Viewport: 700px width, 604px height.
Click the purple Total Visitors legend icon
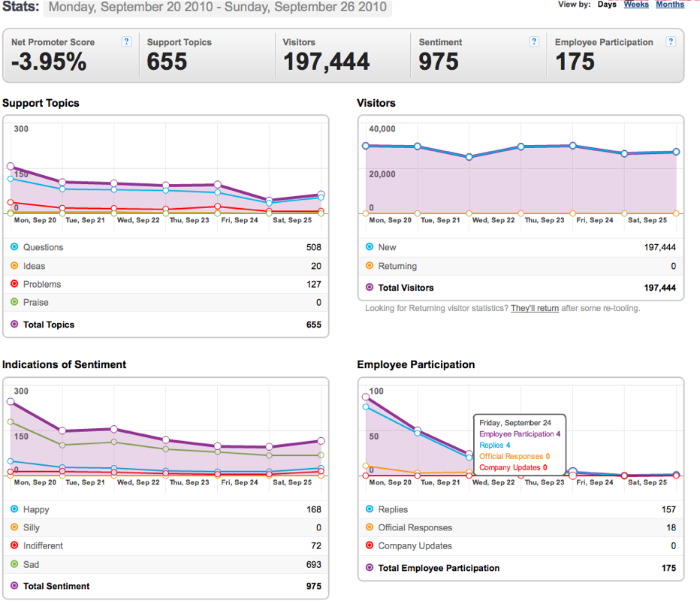370,287
